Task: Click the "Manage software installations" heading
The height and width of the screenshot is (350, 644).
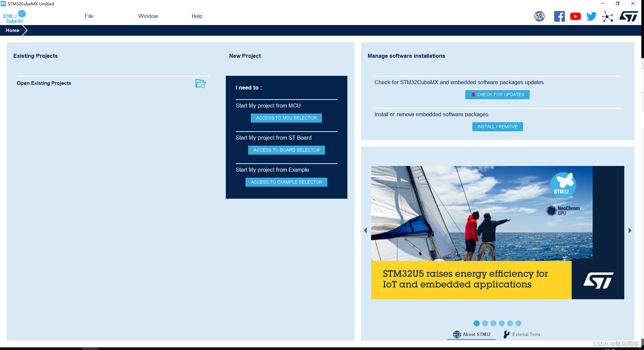Action: point(406,56)
